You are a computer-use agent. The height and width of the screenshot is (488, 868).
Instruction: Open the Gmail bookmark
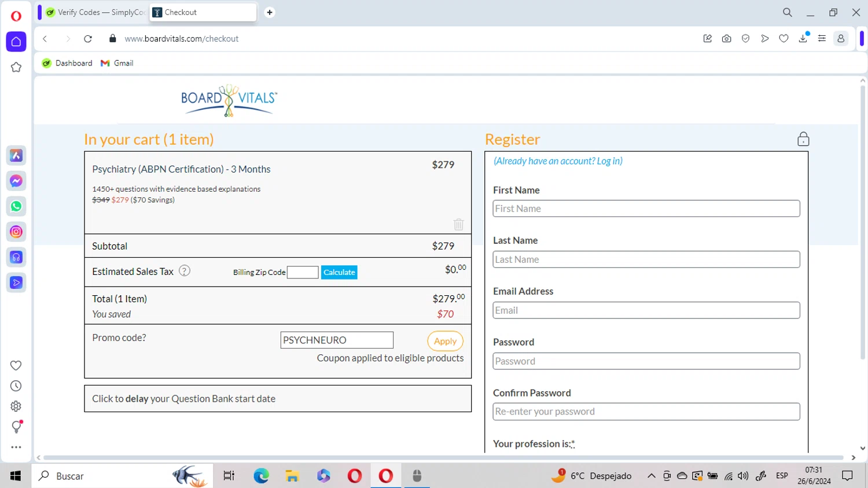point(117,63)
